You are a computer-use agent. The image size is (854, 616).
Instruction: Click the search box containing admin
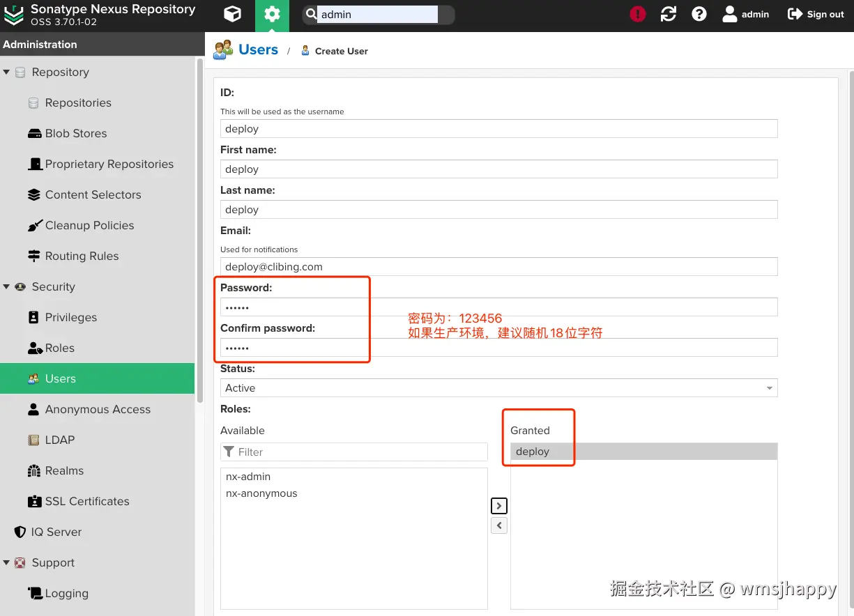377,15
